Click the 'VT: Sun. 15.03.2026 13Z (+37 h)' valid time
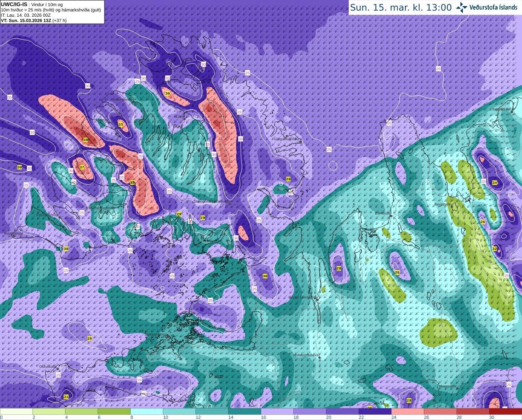522x420 pixels. (33, 20)
